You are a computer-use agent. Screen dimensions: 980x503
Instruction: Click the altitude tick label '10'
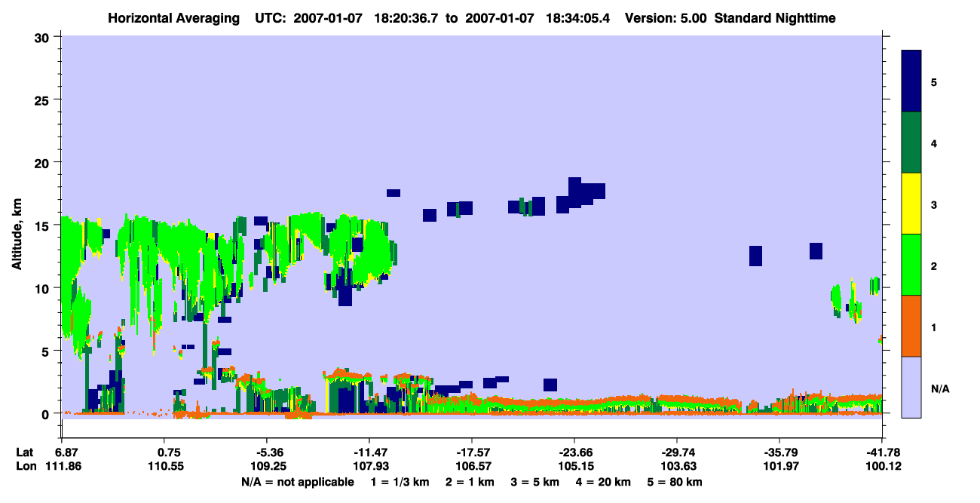pos(44,288)
